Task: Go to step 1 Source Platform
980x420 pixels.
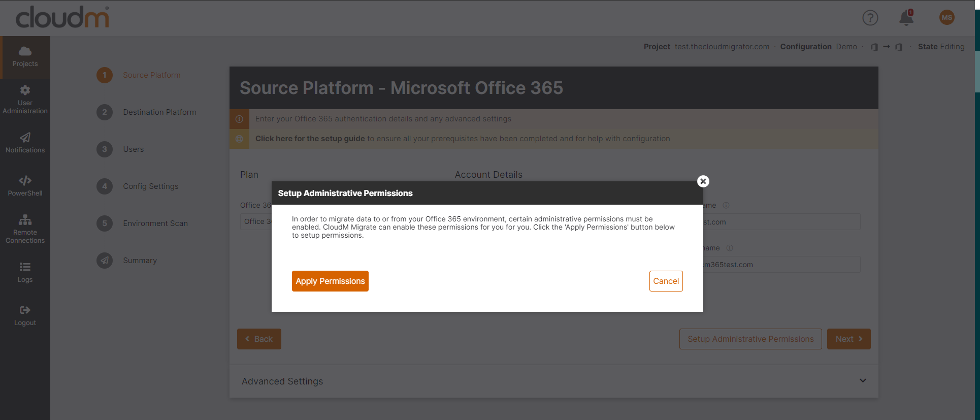Action: [139, 75]
